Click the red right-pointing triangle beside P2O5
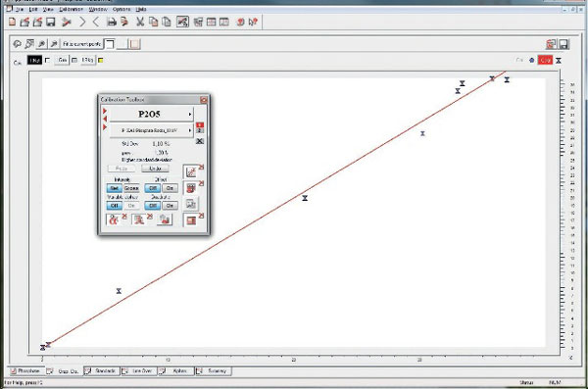The height and width of the screenshot is (389, 588). click(105, 111)
